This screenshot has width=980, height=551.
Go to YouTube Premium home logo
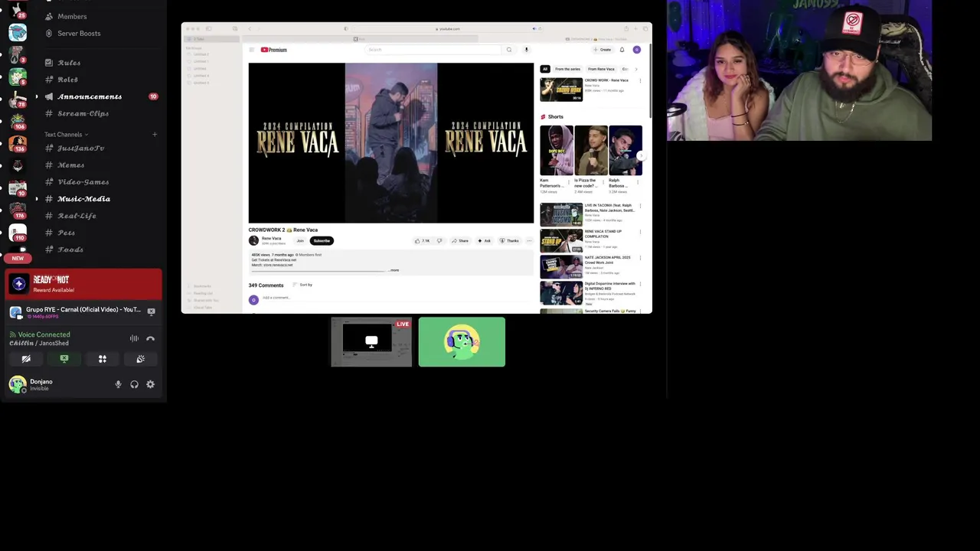point(274,50)
